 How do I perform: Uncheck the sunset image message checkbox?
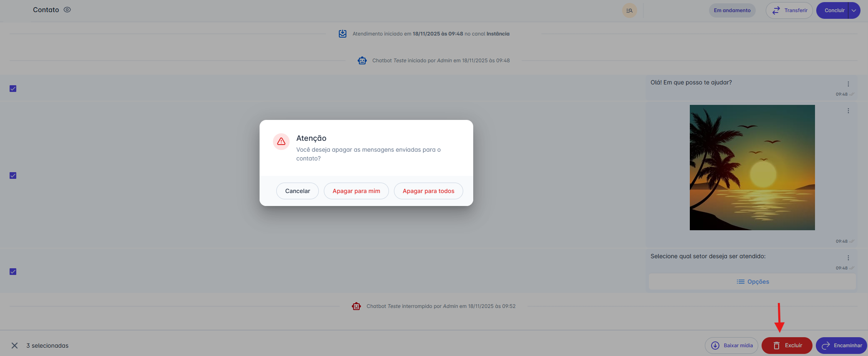click(x=13, y=175)
